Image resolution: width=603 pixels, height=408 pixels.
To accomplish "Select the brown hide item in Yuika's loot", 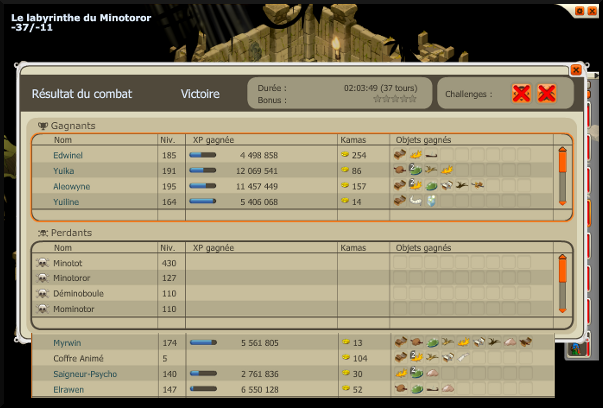I will pos(400,170).
